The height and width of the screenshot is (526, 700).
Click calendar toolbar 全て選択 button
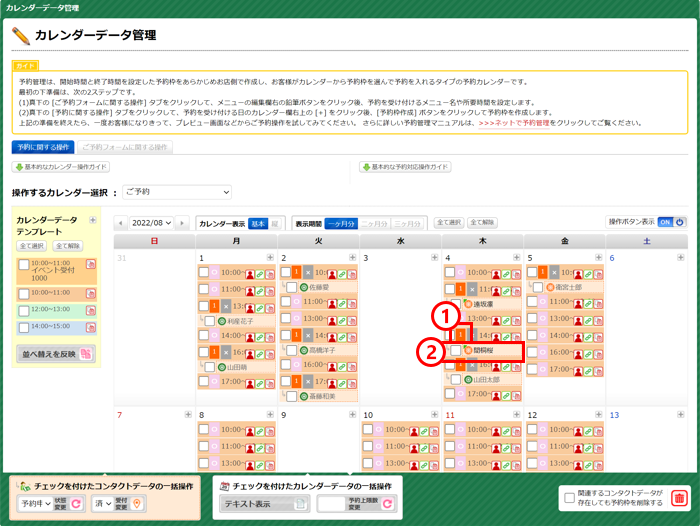click(x=449, y=222)
